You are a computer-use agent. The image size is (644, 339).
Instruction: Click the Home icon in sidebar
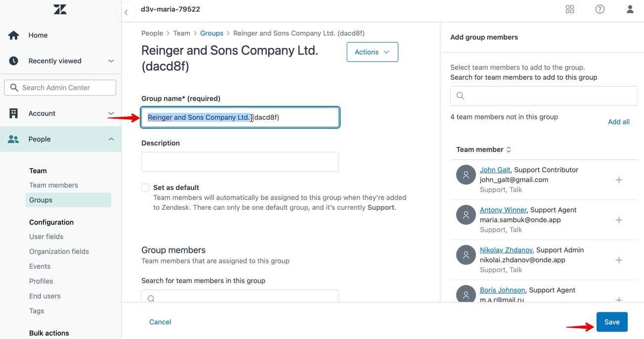click(x=14, y=35)
